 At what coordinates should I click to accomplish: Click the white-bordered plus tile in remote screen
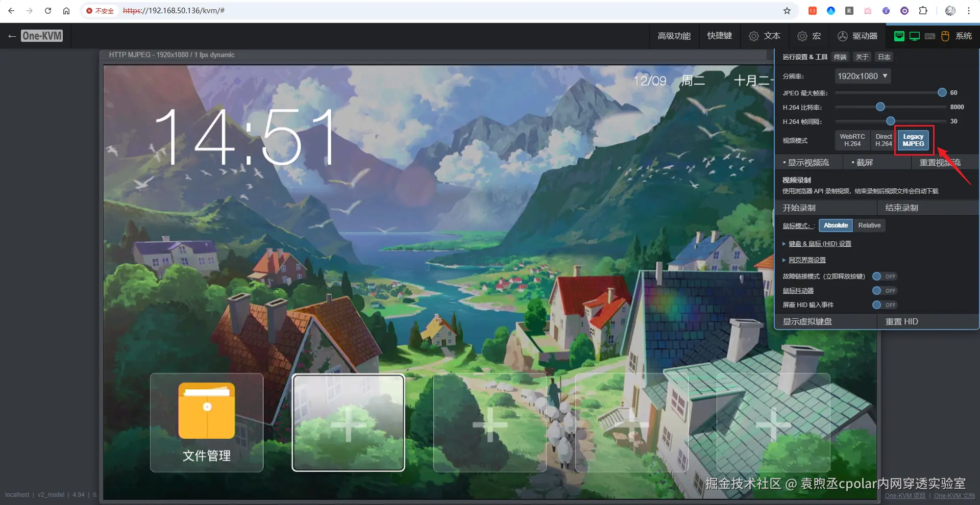348,422
